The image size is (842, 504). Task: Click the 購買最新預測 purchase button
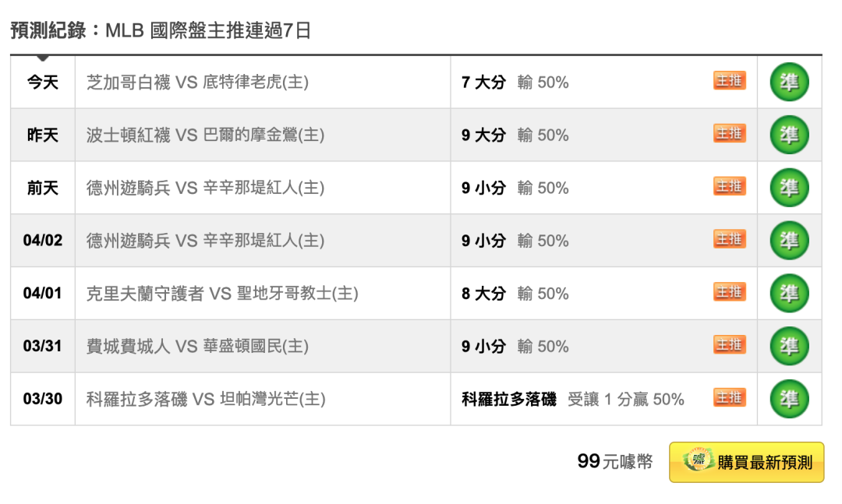tap(746, 462)
